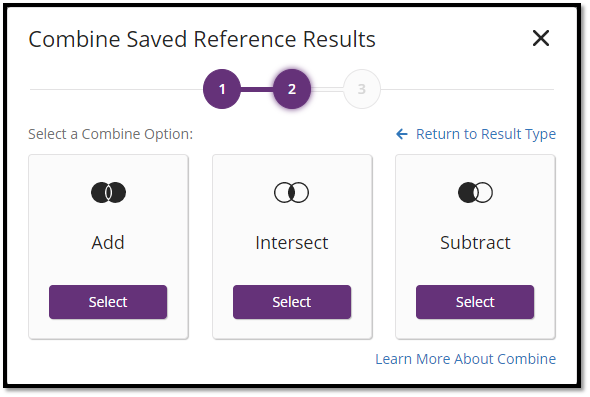Screen dimensions: 590x397
Task: Click the left arrow beside Return to Result Type
Action: pos(402,134)
